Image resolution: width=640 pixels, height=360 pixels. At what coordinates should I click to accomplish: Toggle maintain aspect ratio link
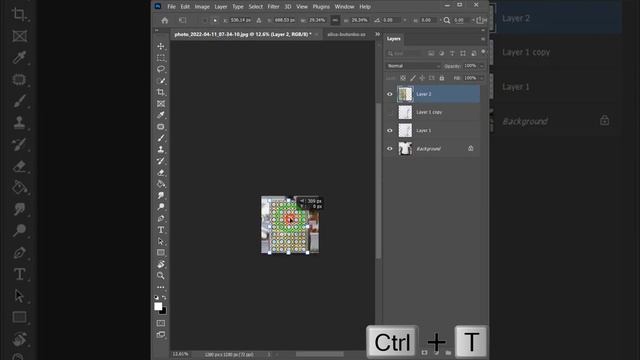335,20
